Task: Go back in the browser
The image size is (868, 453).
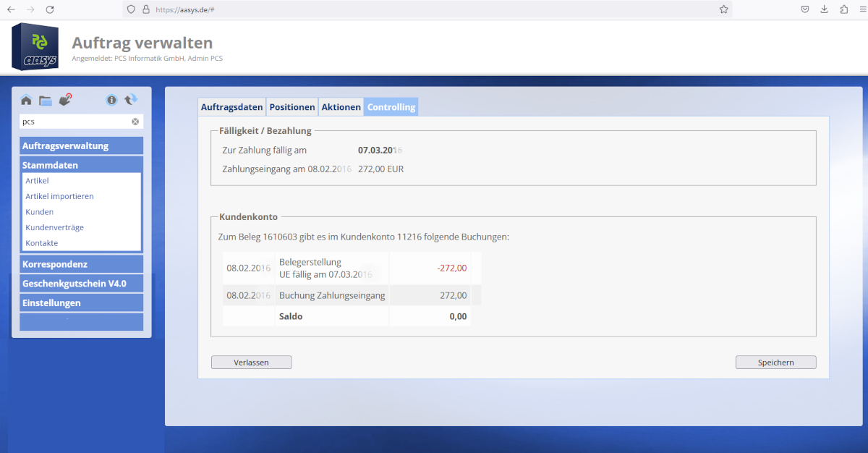Action: [11, 9]
